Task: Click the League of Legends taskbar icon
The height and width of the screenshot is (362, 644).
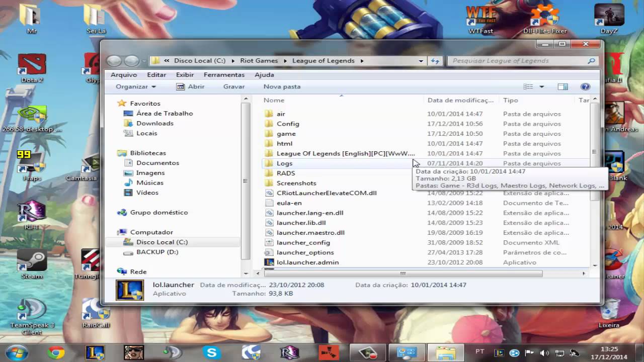Action: point(95,352)
